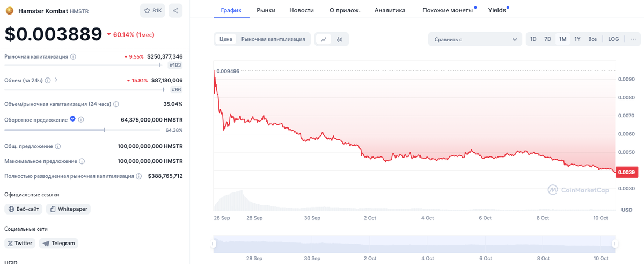644x264 pixels.
Task: Set chart range to 7D
Action: coord(547,39)
